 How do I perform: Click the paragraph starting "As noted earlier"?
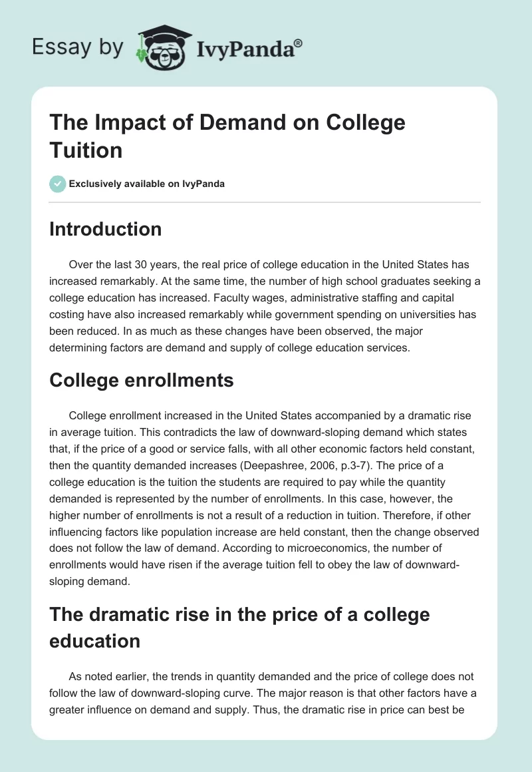(x=264, y=691)
